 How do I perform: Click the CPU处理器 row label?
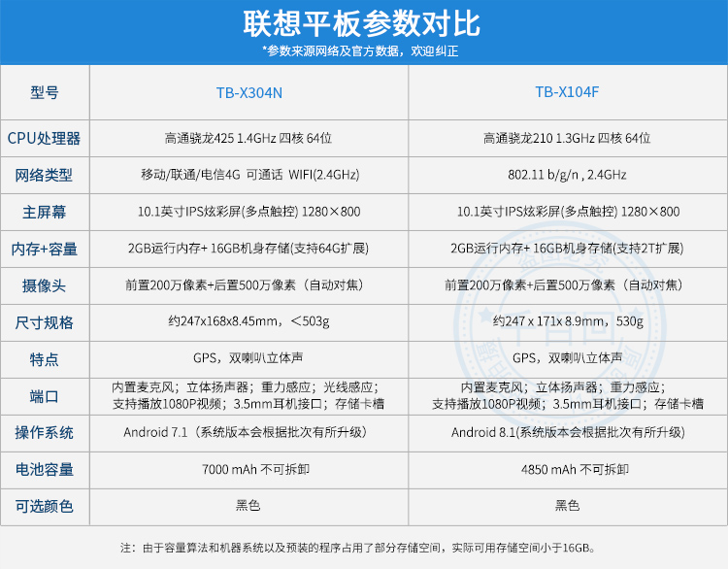pos(44,139)
